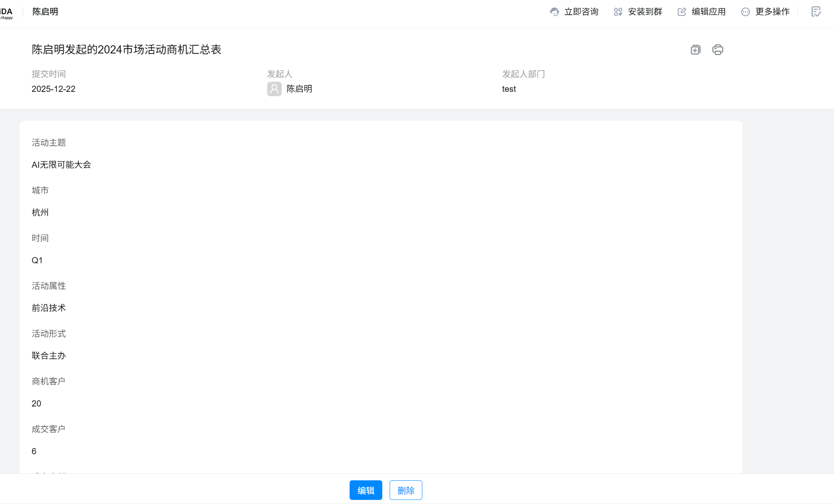Click the department value test

tap(509, 89)
